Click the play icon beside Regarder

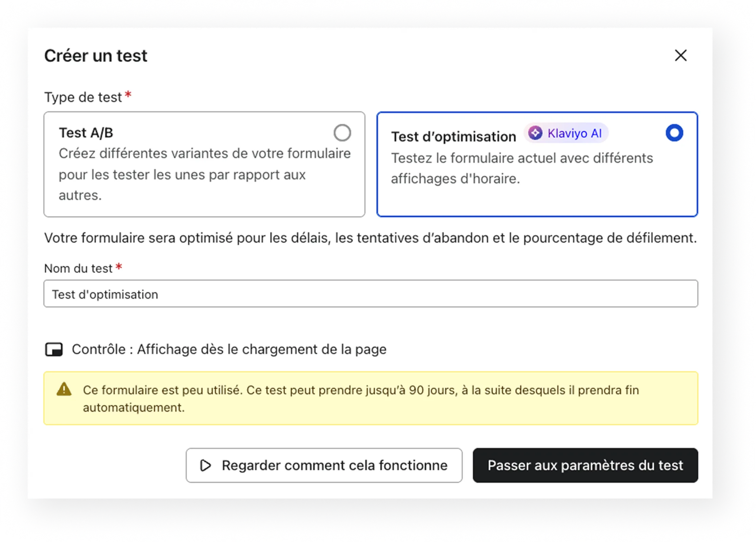[x=205, y=465]
